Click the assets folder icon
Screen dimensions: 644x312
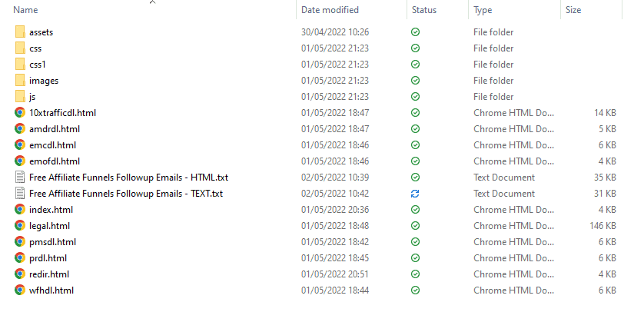click(x=20, y=32)
